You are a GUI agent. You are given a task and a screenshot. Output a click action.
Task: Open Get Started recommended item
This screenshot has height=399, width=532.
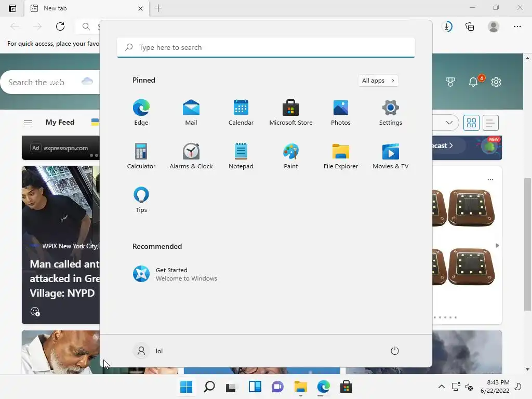click(x=175, y=274)
